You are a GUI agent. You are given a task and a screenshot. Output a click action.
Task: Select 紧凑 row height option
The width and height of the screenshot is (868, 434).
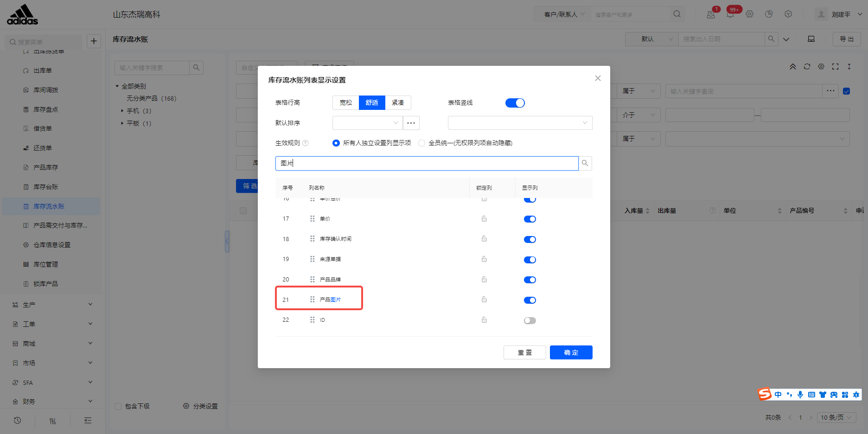coord(398,102)
